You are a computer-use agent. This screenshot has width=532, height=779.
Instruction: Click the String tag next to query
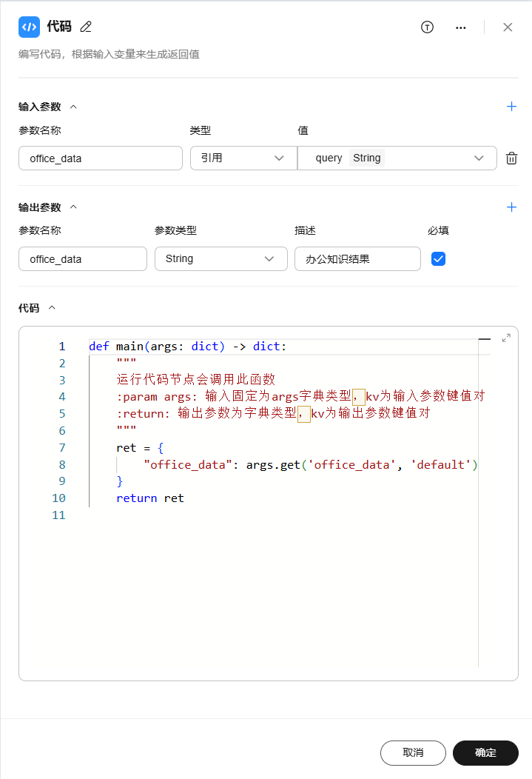pos(367,158)
